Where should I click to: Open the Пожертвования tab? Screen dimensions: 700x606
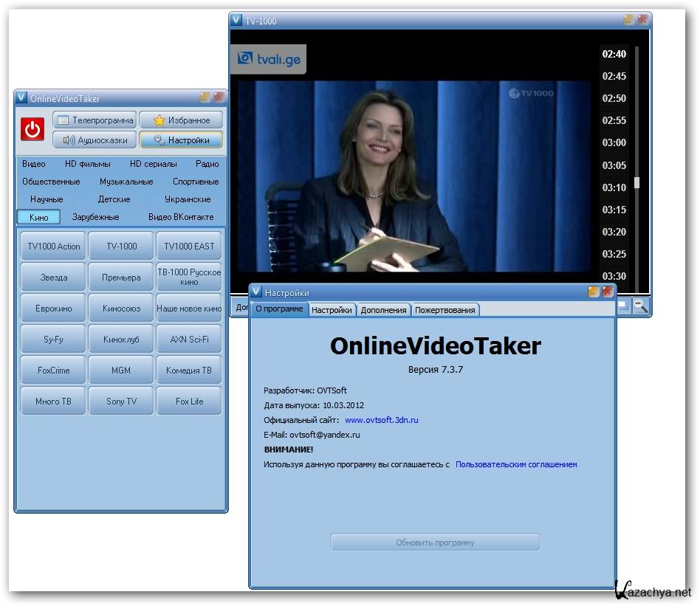[445, 310]
